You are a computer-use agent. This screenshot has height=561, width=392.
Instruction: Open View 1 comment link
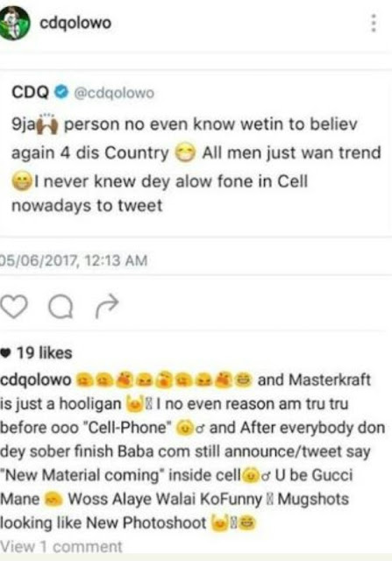(61, 547)
